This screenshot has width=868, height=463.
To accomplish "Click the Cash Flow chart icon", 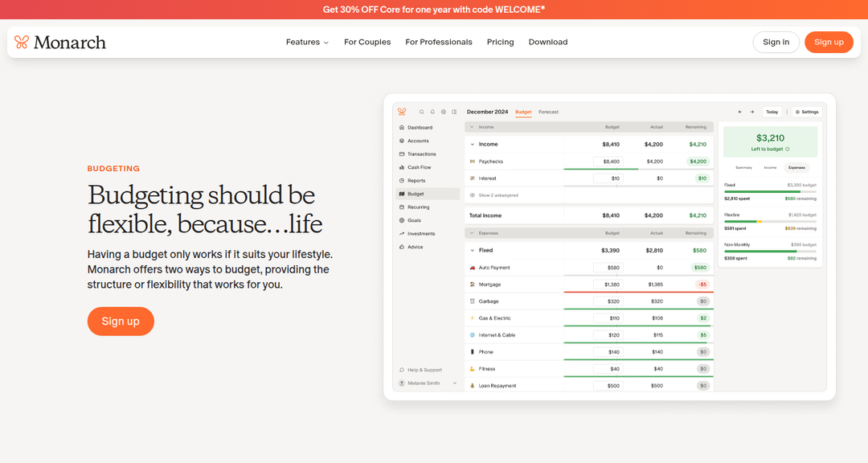I will (x=402, y=167).
